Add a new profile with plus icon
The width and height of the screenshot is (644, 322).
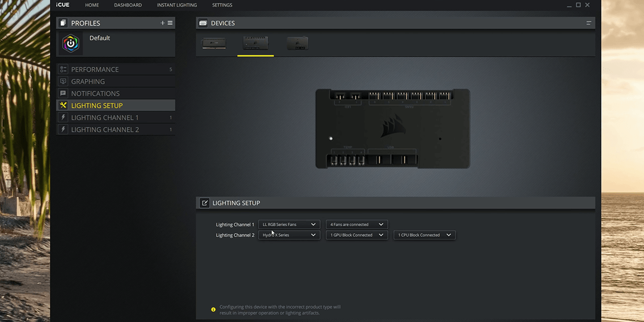tap(163, 23)
